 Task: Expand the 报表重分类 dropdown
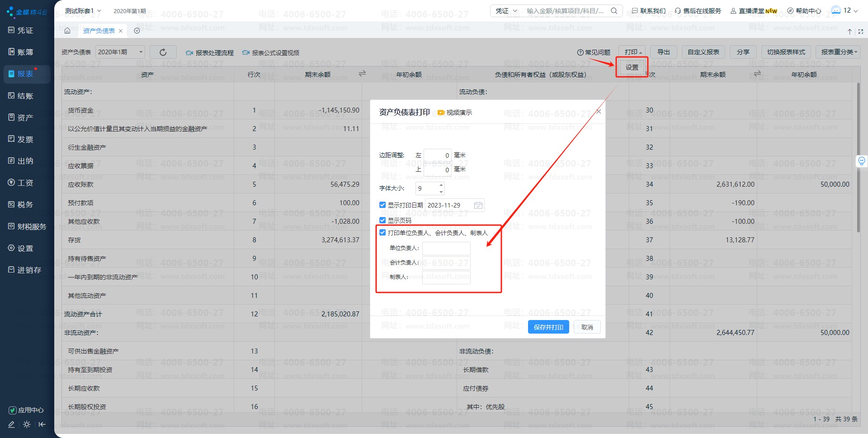(x=839, y=52)
